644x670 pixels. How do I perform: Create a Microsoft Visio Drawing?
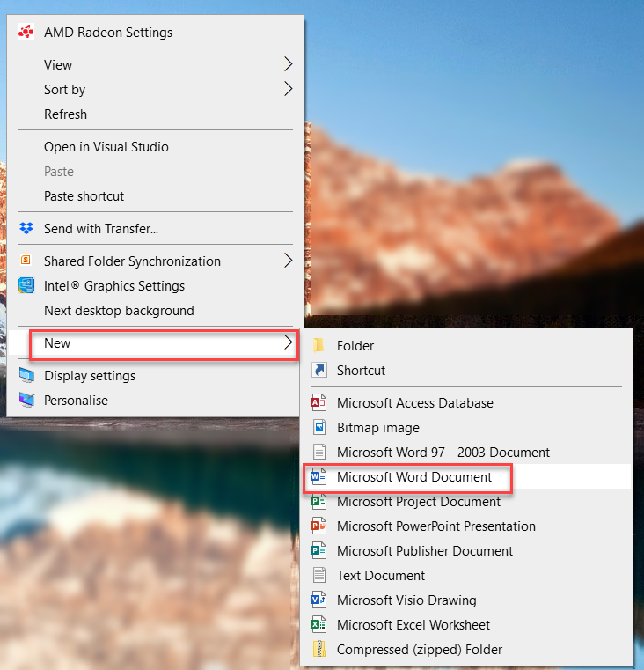[x=466, y=600]
